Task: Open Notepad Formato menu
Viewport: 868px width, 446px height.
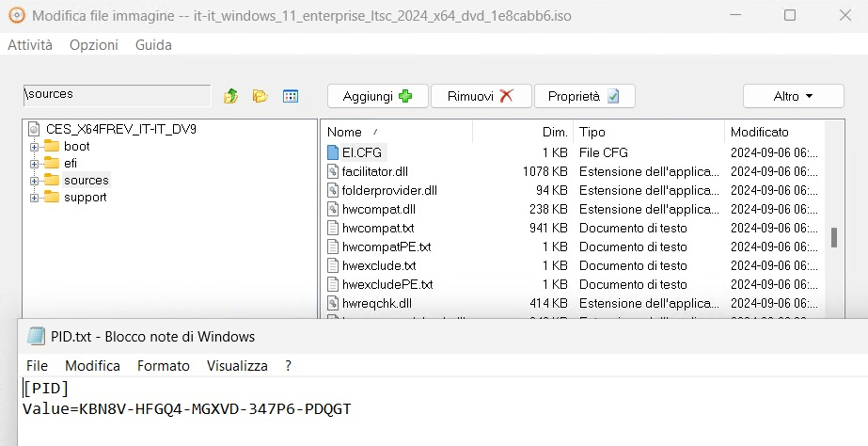Action: (164, 366)
